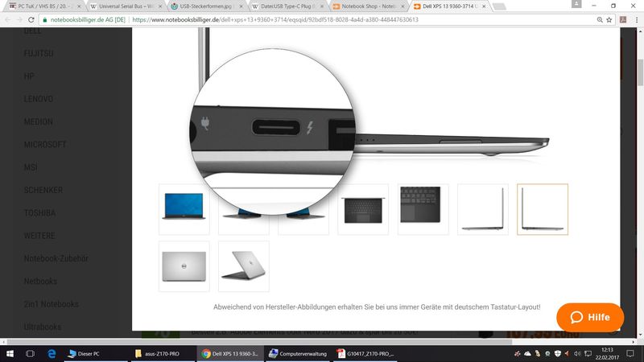Switch to the Datei:USB Type-C Plug tab

(286, 6)
